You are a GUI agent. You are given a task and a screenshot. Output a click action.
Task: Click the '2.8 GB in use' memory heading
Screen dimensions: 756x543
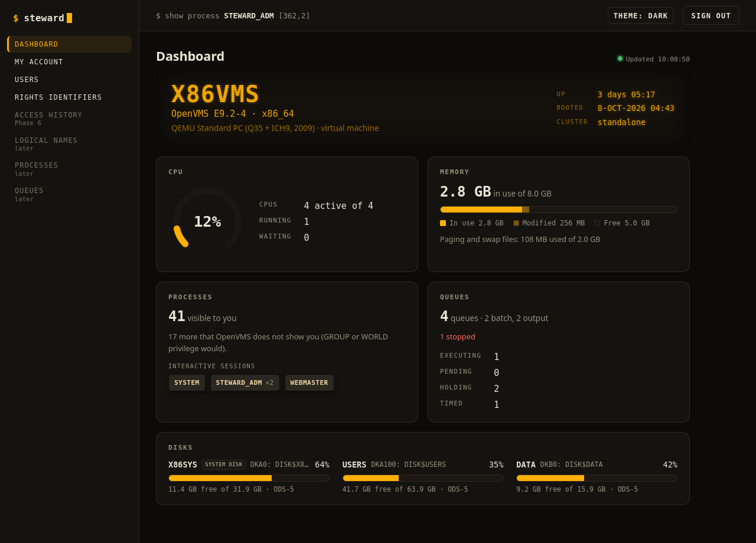[496, 192]
